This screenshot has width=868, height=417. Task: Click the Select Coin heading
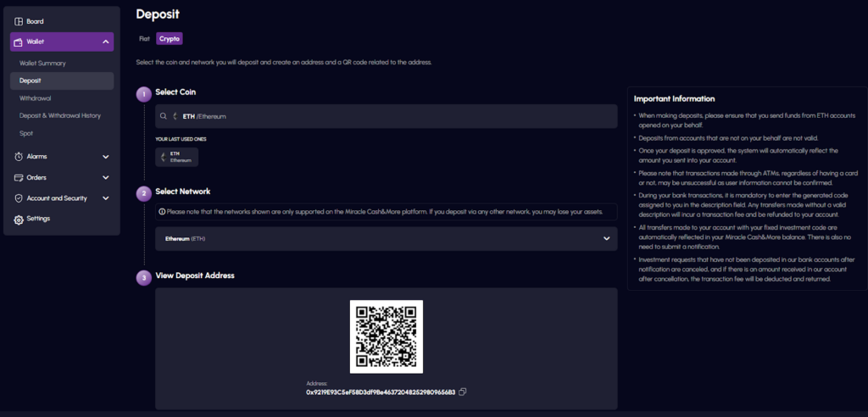(x=175, y=92)
